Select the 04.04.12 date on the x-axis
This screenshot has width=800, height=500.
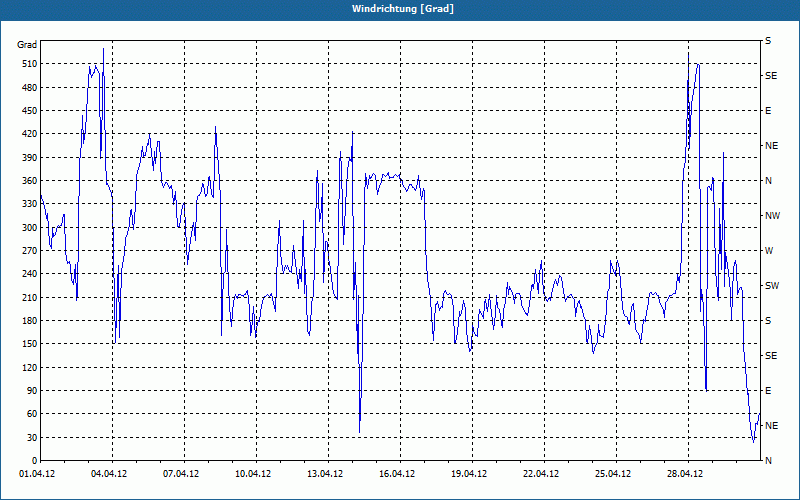[x=109, y=474]
